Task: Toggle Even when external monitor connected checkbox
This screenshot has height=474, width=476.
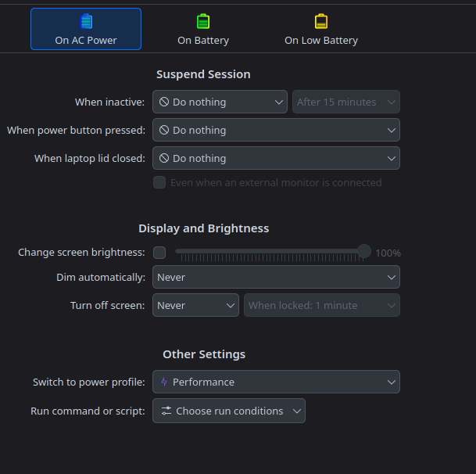Action: (x=159, y=182)
